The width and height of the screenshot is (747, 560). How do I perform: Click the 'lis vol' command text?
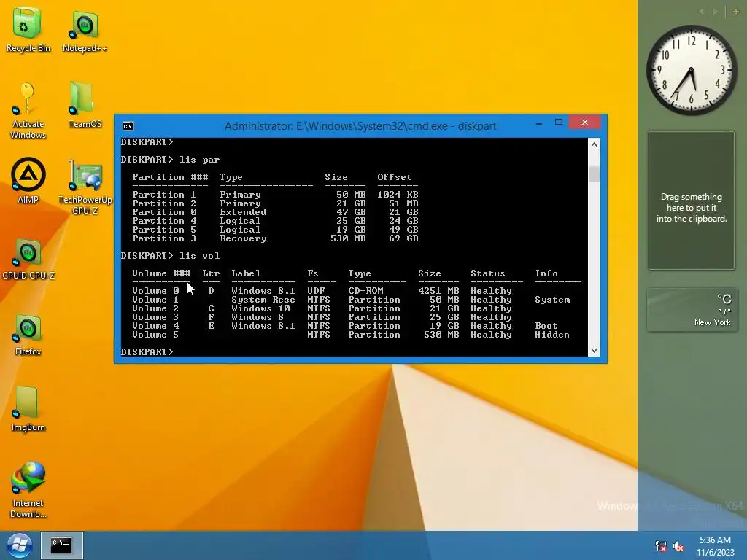(x=200, y=256)
